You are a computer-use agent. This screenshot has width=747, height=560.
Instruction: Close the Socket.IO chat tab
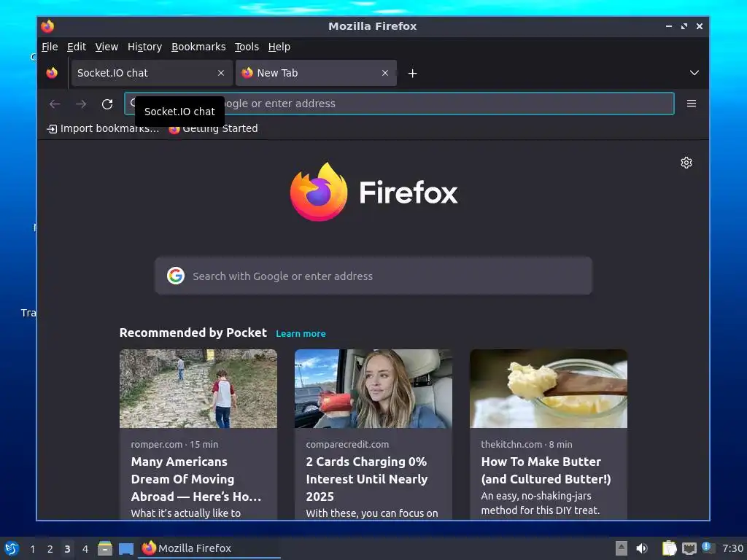coord(221,73)
